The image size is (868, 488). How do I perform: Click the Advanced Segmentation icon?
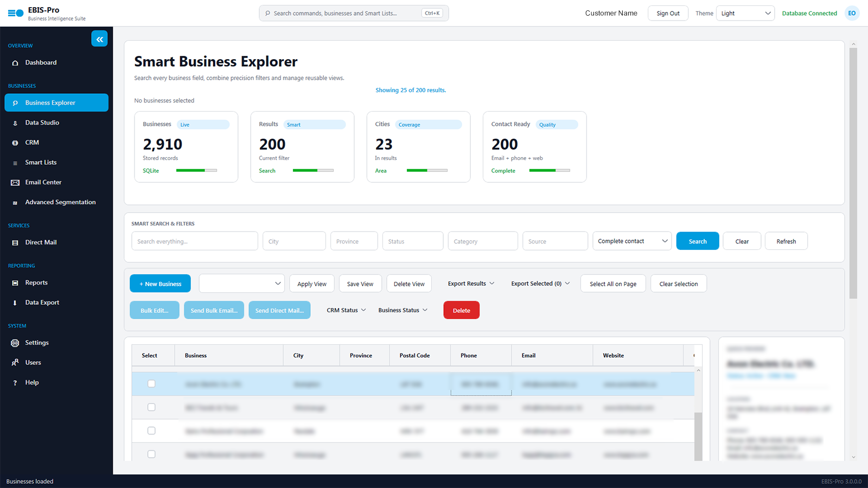point(15,203)
